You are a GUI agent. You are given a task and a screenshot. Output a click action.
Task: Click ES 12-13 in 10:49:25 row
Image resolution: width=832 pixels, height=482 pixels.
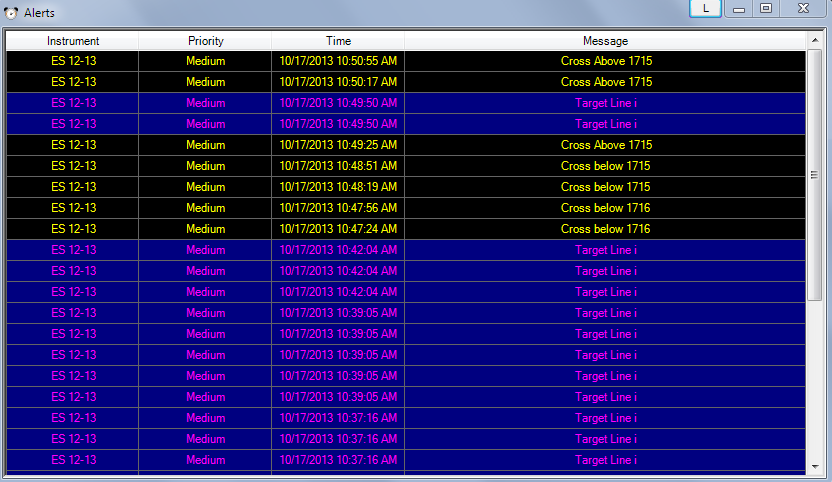coord(74,145)
